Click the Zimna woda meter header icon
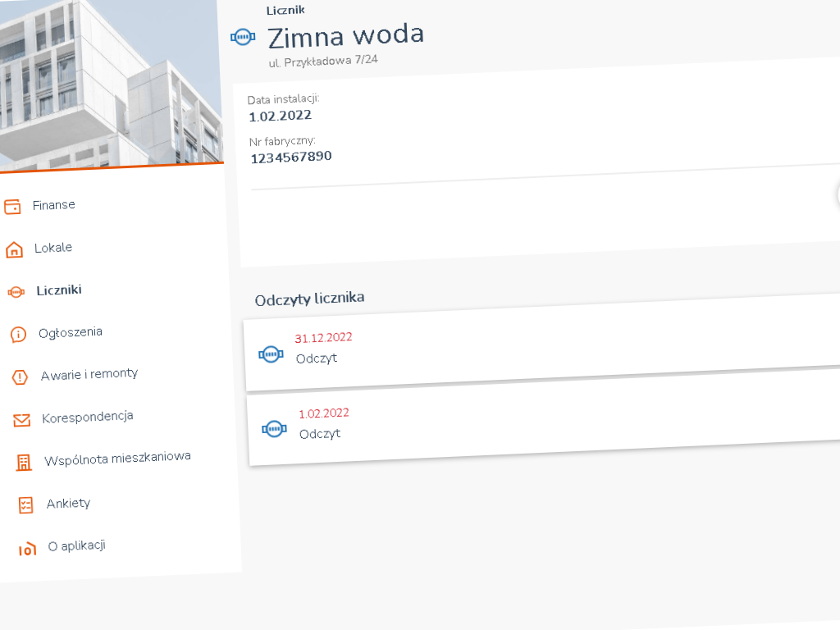 (241, 37)
